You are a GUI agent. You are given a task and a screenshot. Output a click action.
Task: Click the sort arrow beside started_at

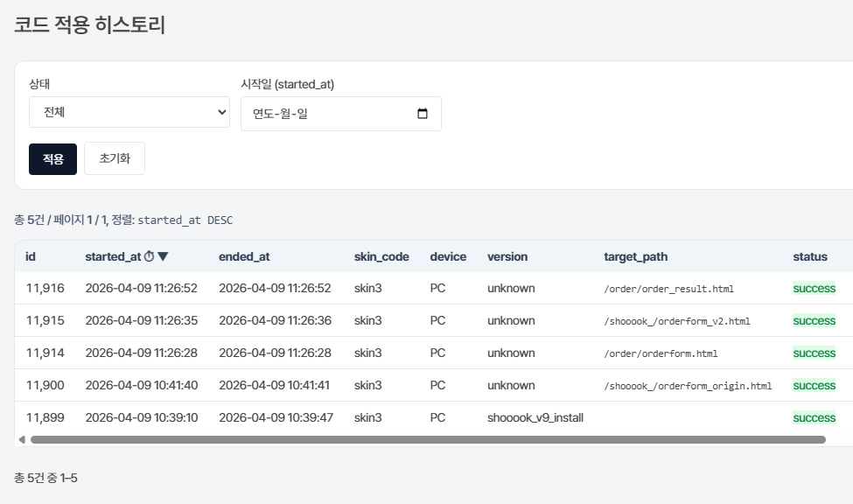(163, 256)
